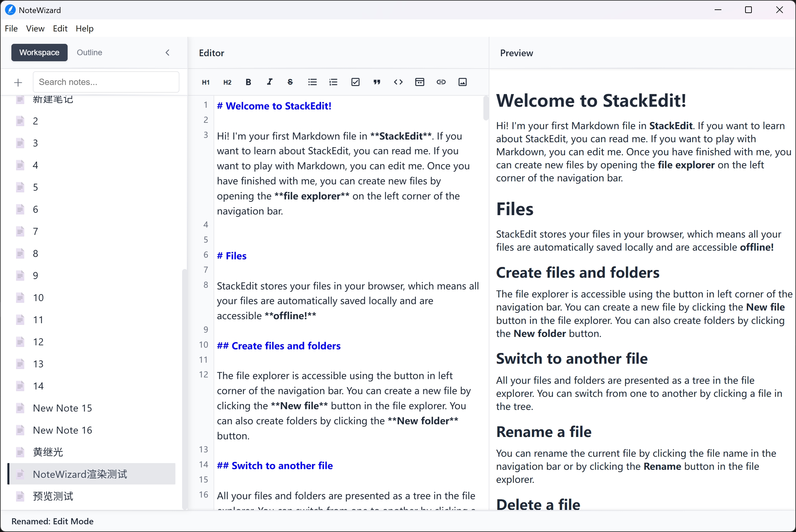
Task: Close the NoteWizard window
Action: click(779, 10)
